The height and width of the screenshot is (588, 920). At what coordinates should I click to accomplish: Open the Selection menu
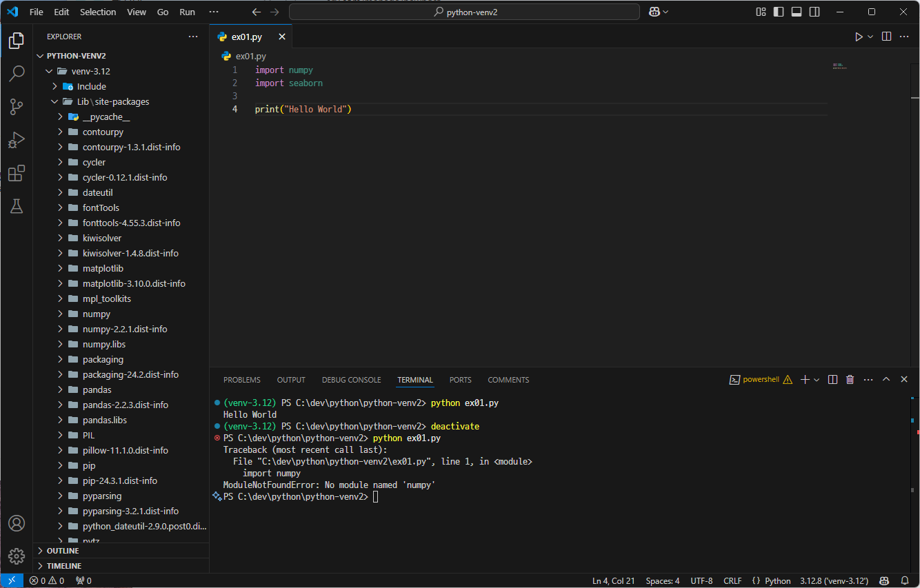[98, 12]
